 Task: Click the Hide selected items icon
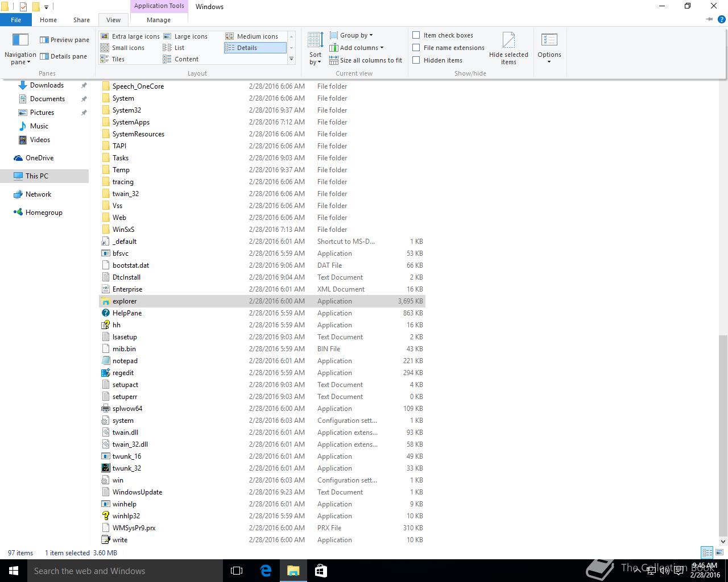coord(508,40)
